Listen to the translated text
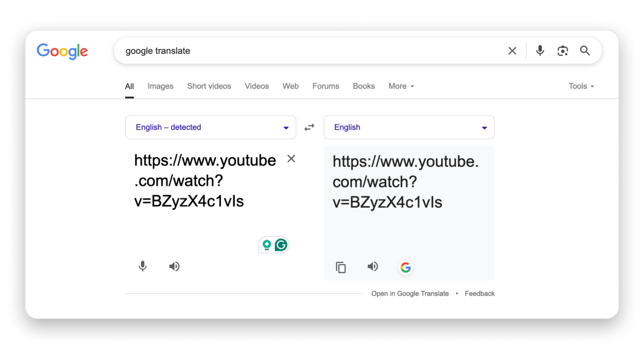This screenshot has height=352, width=644. tap(372, 266)
